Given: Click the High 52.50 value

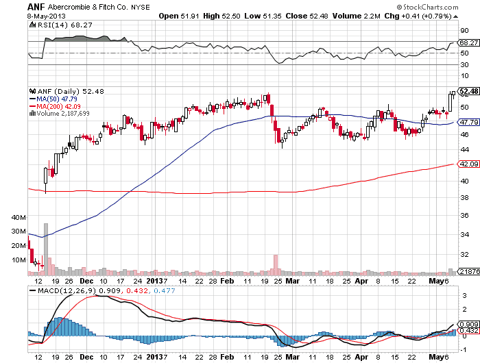Looking at the screenshot, I should [221, 16].
